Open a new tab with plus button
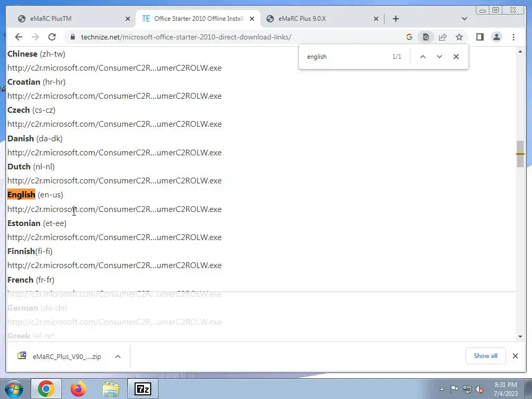 (x=396, y=19)
